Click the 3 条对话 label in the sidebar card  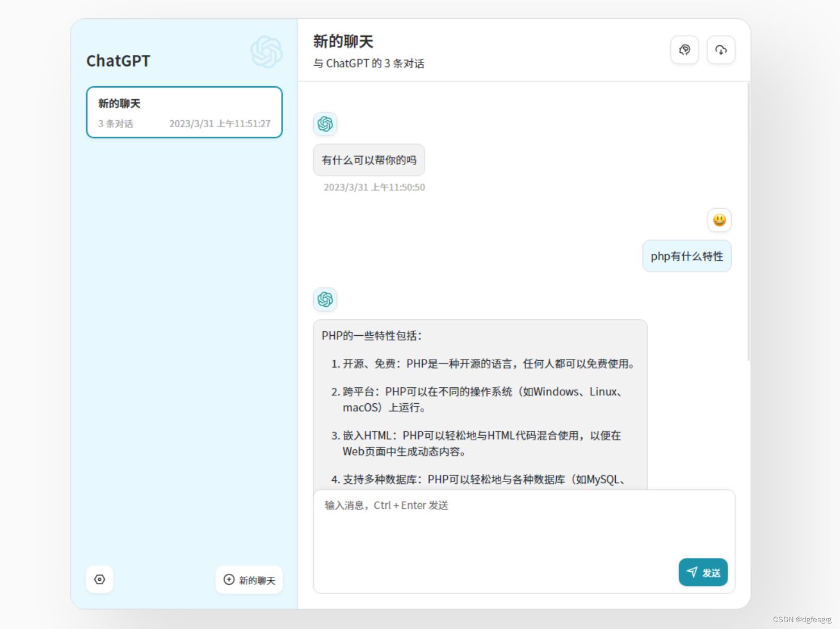pyautogui.click(x=115, y=124)
